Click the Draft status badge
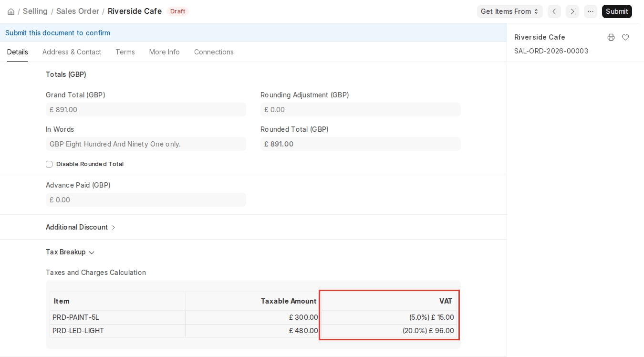 point(177,11)
